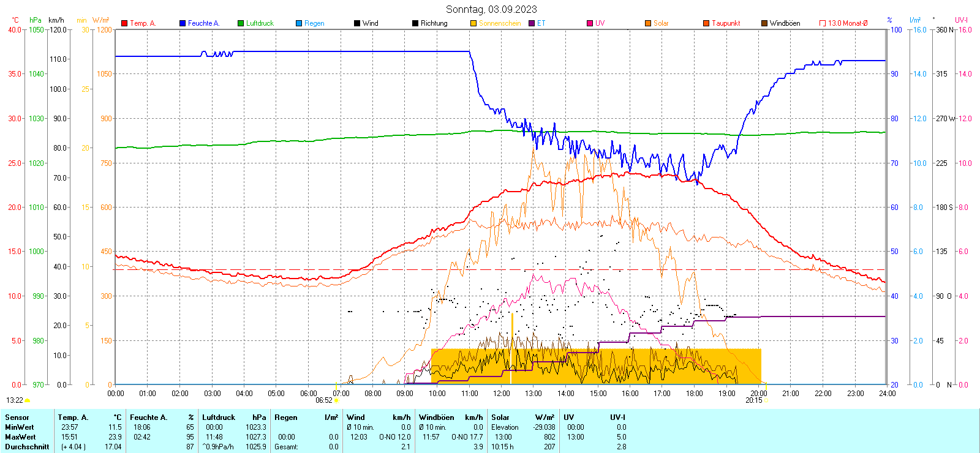Click the 12:00 time axis label
Viewport: 980px width, 453px height.
tap(501, 394)
